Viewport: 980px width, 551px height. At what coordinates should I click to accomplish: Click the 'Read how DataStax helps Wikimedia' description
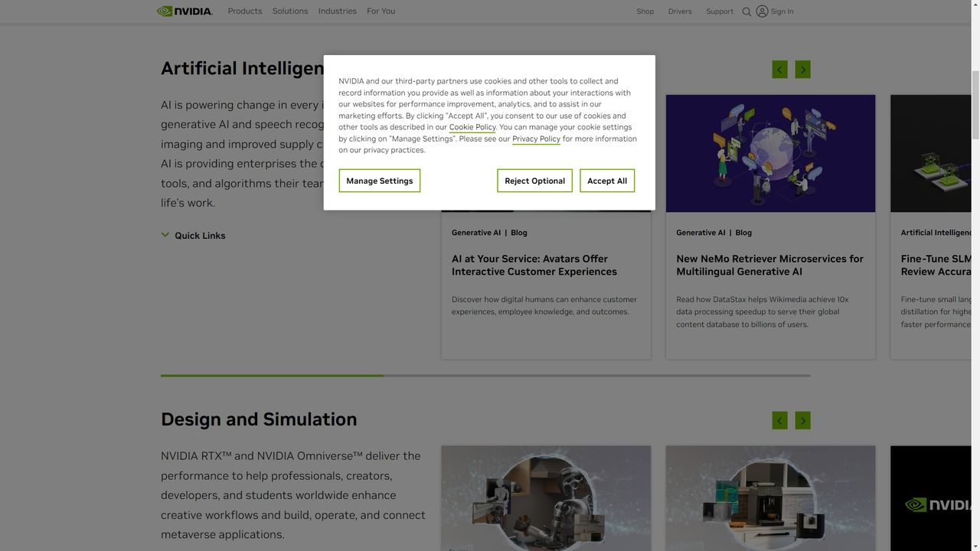[763, 311]
